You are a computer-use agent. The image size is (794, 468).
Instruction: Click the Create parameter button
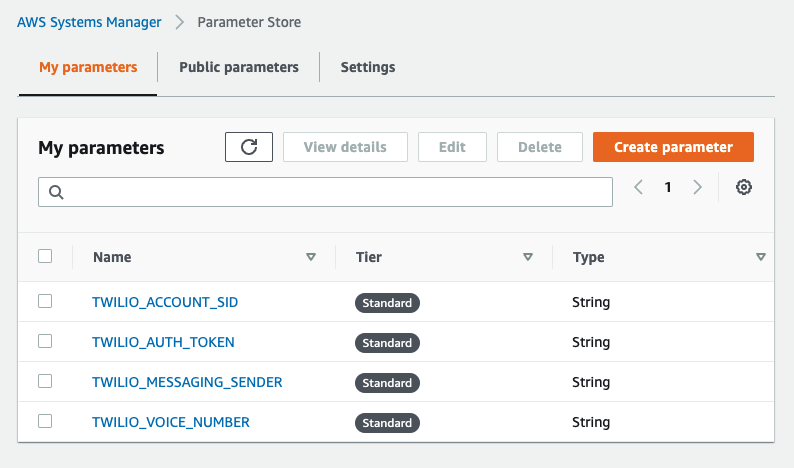673,147
